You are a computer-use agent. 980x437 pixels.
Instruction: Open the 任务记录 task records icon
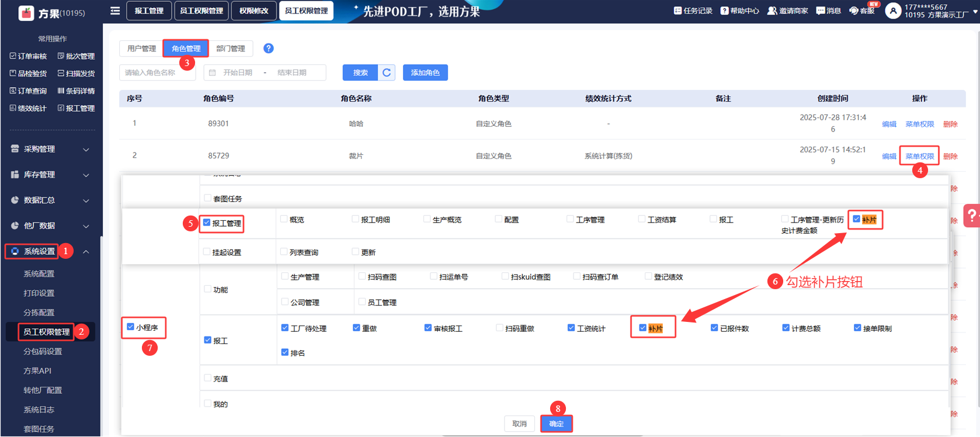677,11
